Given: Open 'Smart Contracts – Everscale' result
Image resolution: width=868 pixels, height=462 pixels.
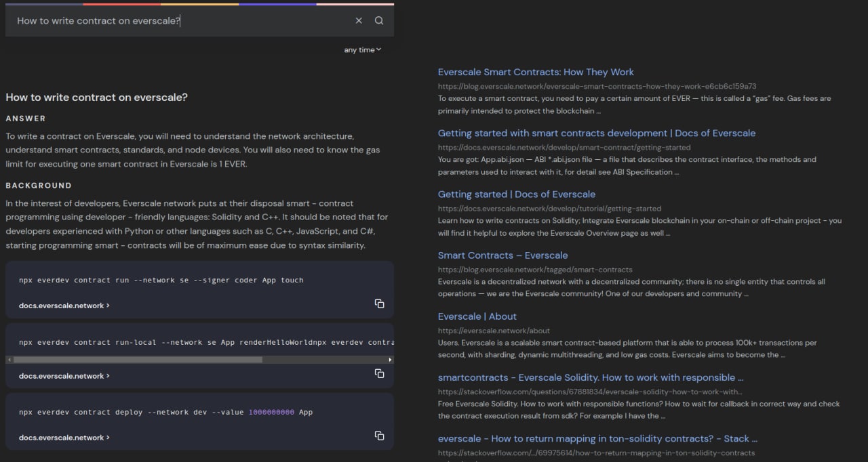Looking at the screenshot, I should (502, 255).
